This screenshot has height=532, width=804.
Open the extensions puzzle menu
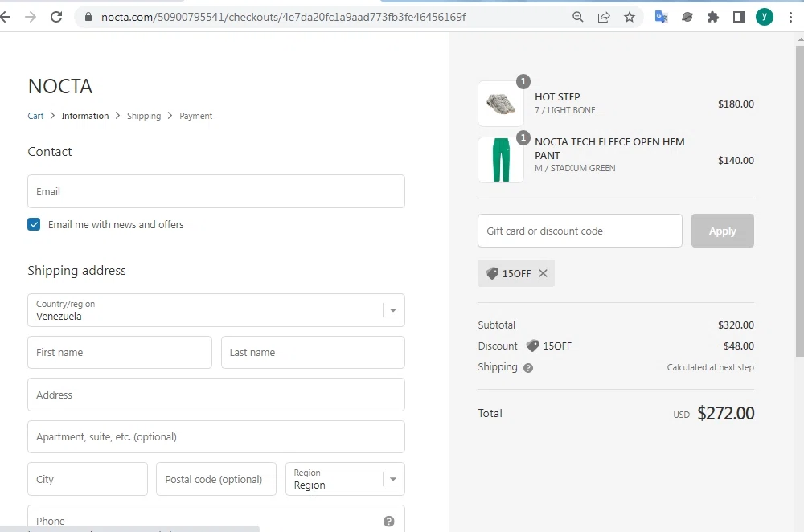pyautogui.click(x=712, y=17)
